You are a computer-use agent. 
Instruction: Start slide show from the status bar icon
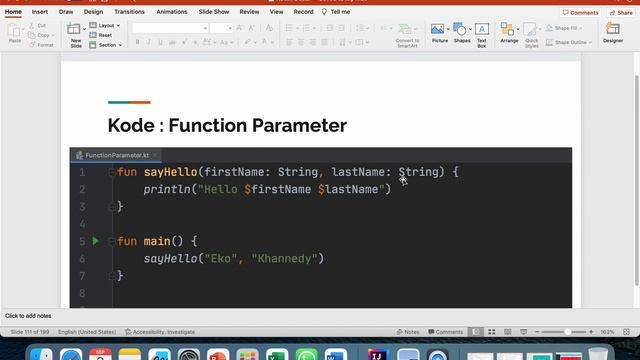[523, 332]
